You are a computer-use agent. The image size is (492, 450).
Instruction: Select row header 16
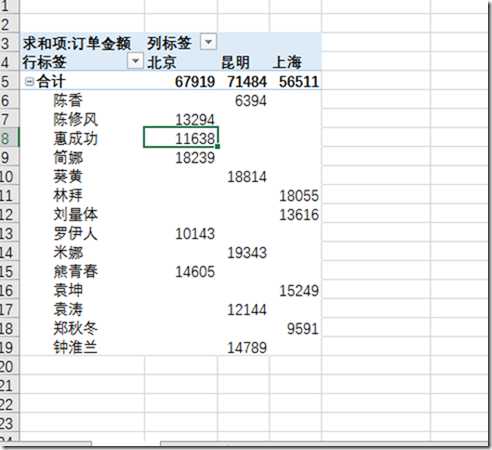coord(9,290)
